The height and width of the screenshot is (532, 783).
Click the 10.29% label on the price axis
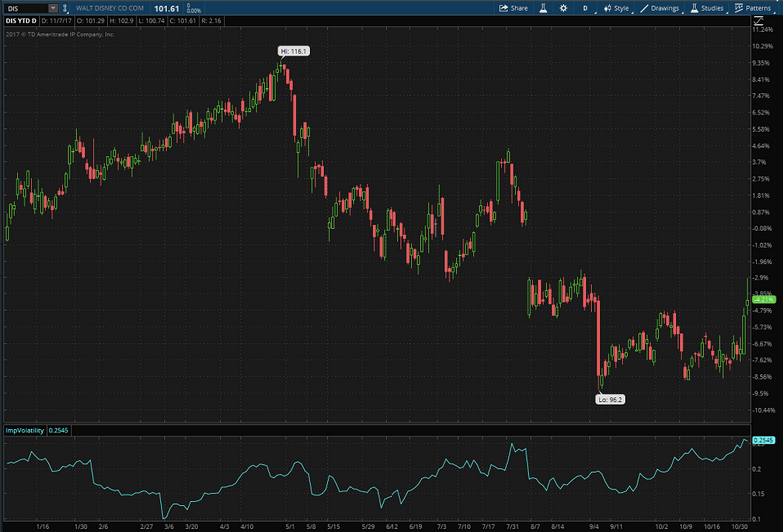coord(763,46)
